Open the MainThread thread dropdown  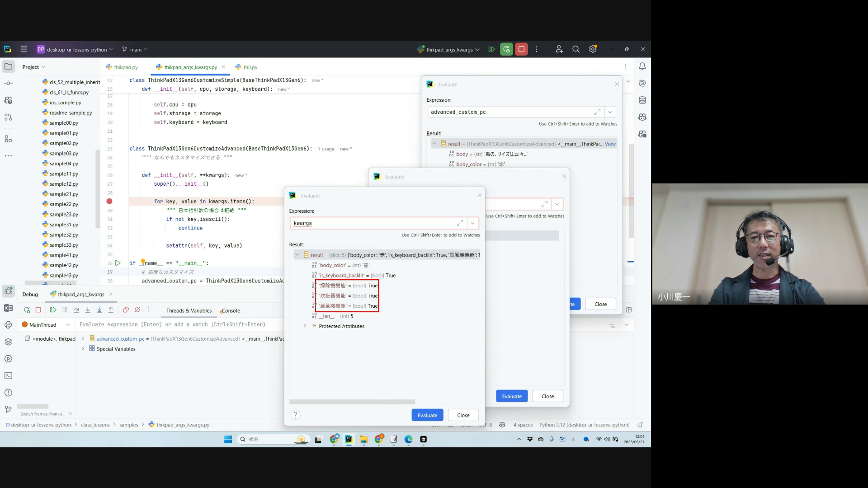point(68,325)
